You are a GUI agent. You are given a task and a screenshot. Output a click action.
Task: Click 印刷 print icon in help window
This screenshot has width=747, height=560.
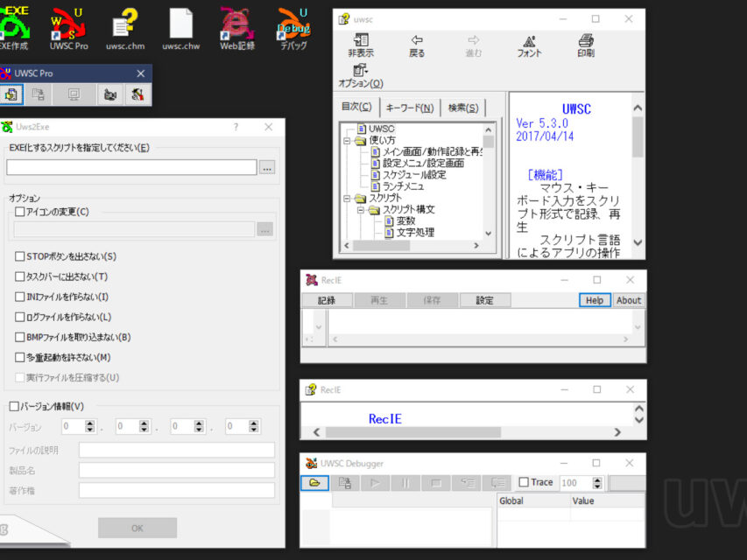[x=586, y=45]
